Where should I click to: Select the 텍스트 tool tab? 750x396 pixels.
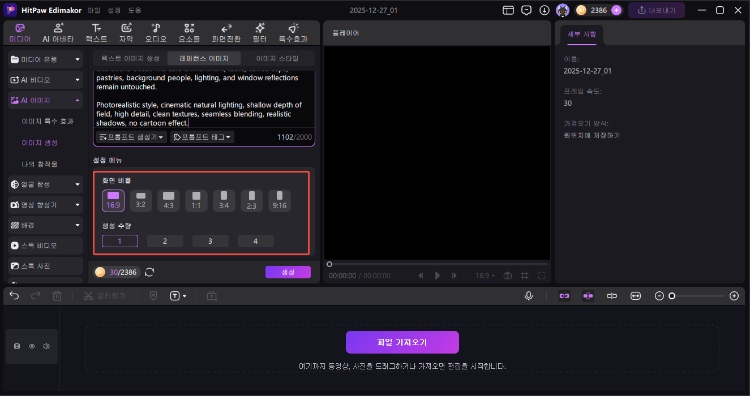pyautogui.click(x=96, y=33)
